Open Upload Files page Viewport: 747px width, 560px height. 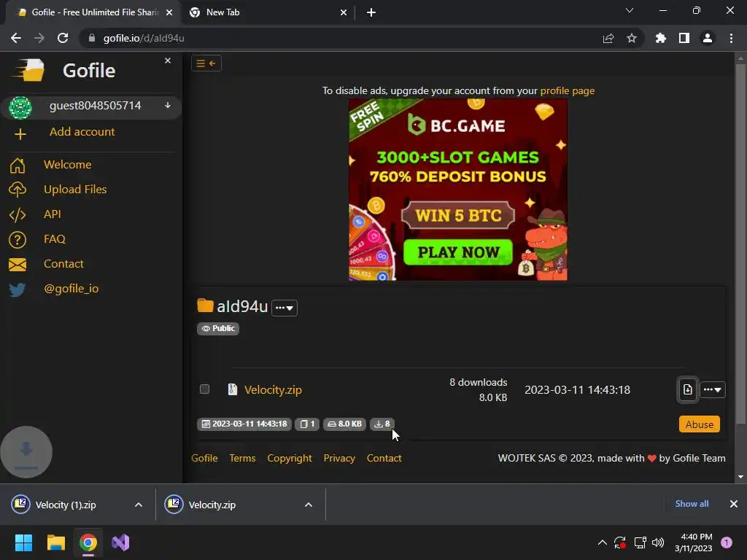point(75,189)
